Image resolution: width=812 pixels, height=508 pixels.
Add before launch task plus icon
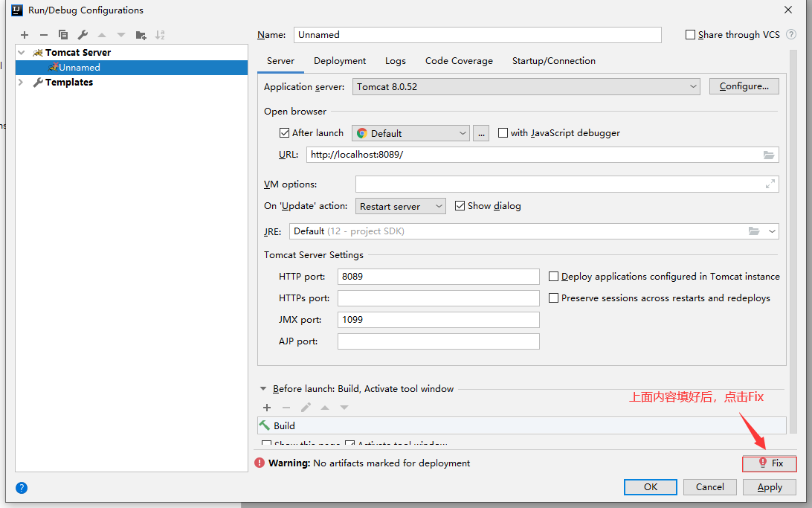click(x=267, y=408)
